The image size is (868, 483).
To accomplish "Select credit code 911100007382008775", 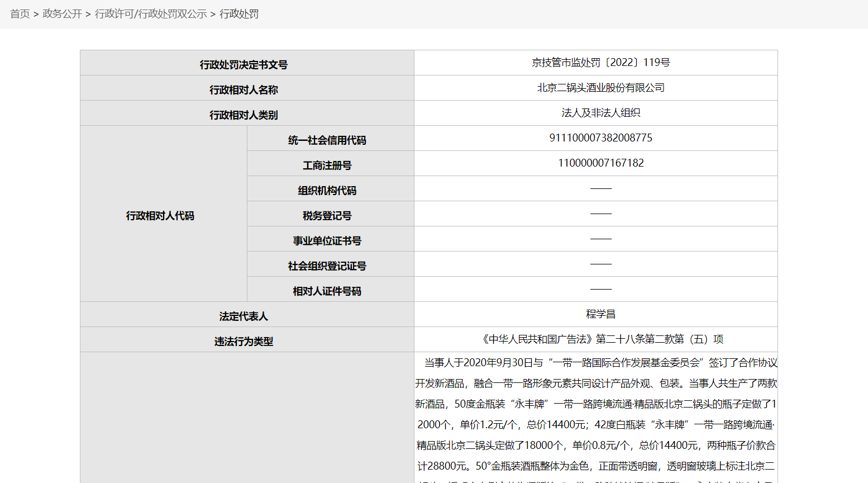I will (601, 138).
